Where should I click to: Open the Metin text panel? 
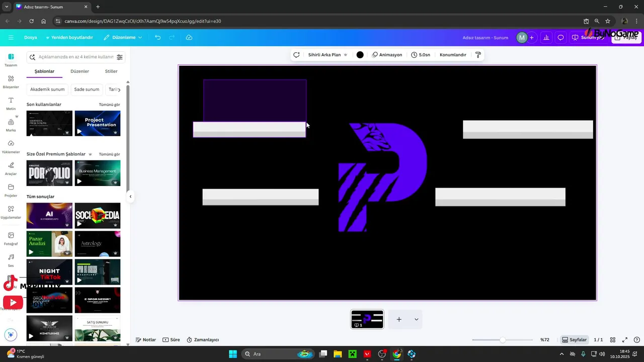[x=11, y=104]
